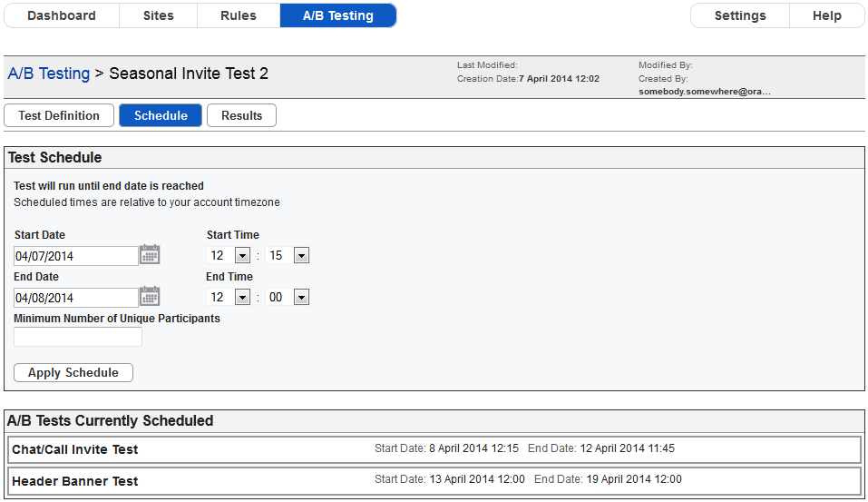Click the Seasonal Invite Test 2 title
The height and width of the screenshot is (502, 868).
(189, 74)
